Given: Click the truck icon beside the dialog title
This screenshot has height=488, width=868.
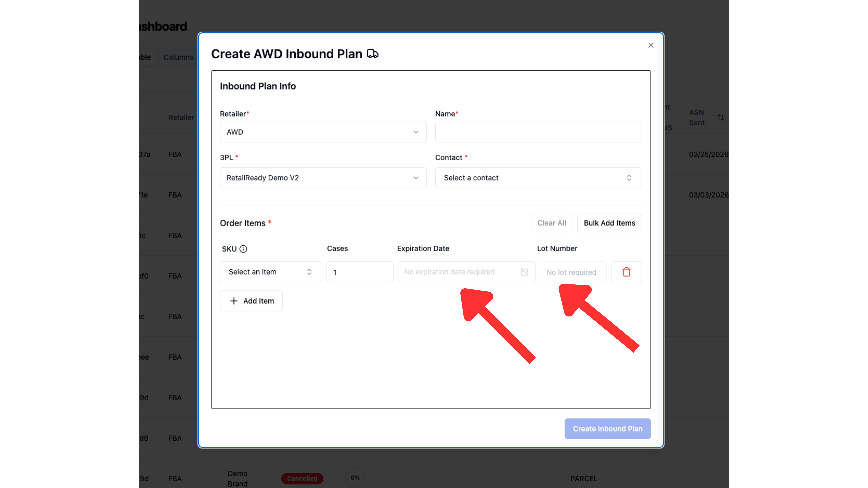Looking at the screenshot, I should [x=372, y=54].
